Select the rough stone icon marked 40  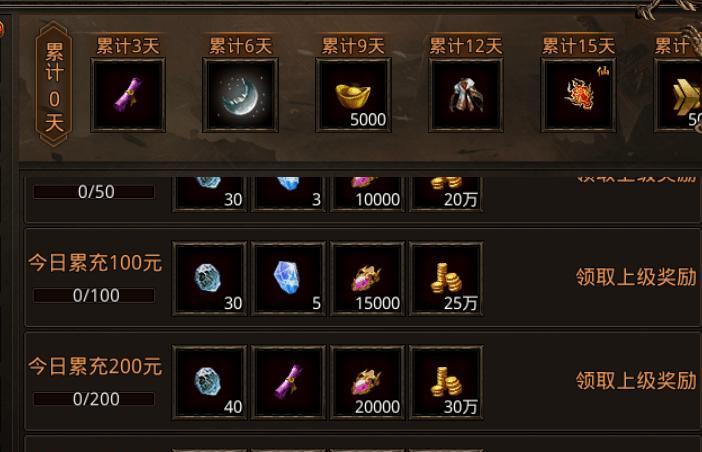(210, 382)
